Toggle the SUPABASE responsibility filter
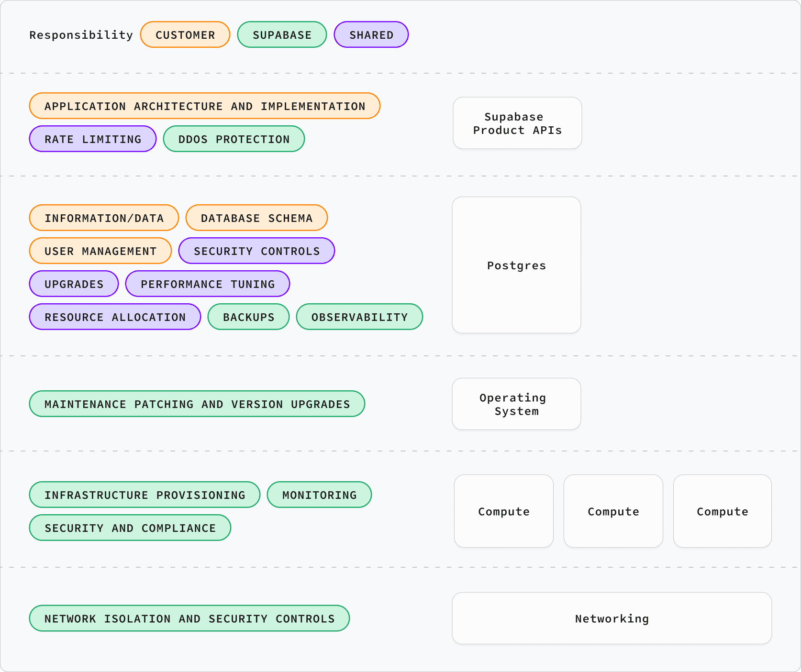This screenshot has height=672, width=801. coord(282,34)
